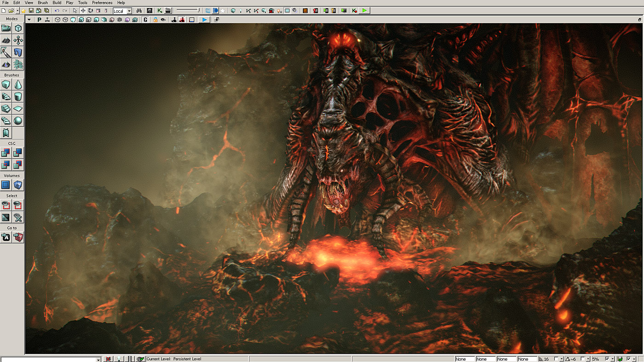
Task: Click the save level floppy disk icon
Action: pyautogui.click(x=31, y=11)
